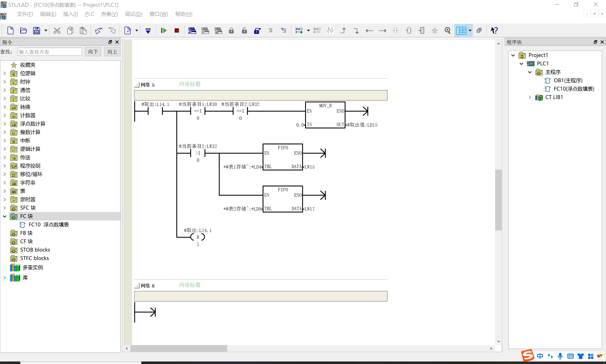The height and width of the screenshot is (364, 606).
Task: Click the red Stop PLC button
Action: click(x=177, y=30)
